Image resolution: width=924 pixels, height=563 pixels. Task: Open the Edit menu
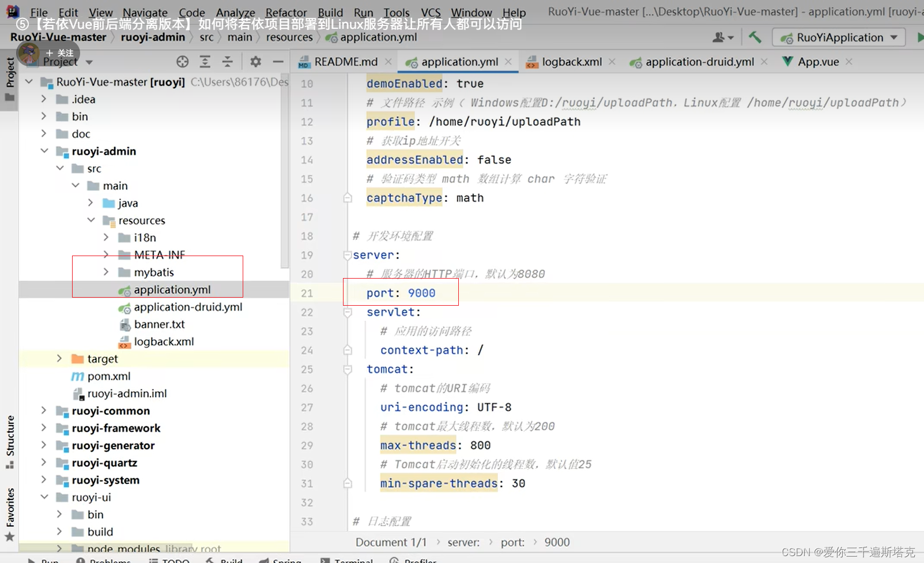pyautogui.click(x=68, y=12)
